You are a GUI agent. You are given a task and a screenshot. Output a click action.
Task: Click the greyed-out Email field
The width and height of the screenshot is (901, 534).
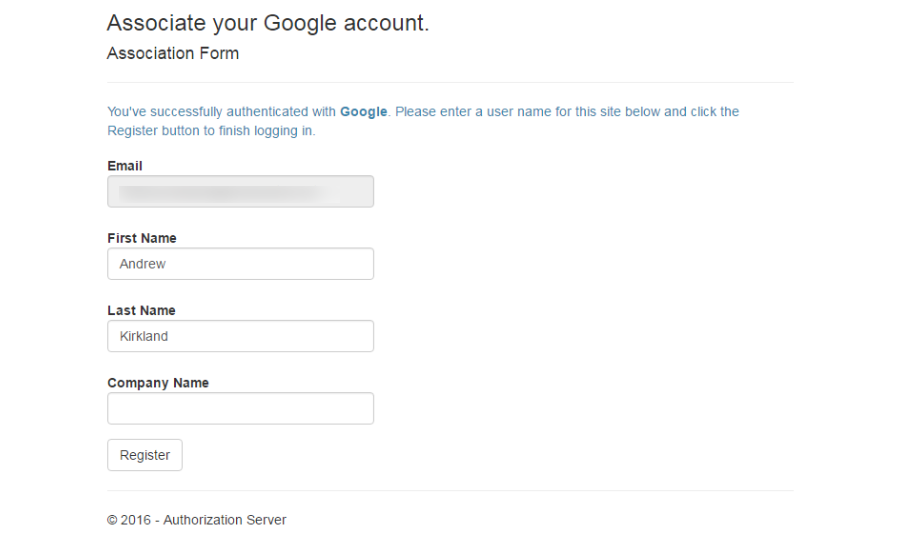[x=240, y=191]
